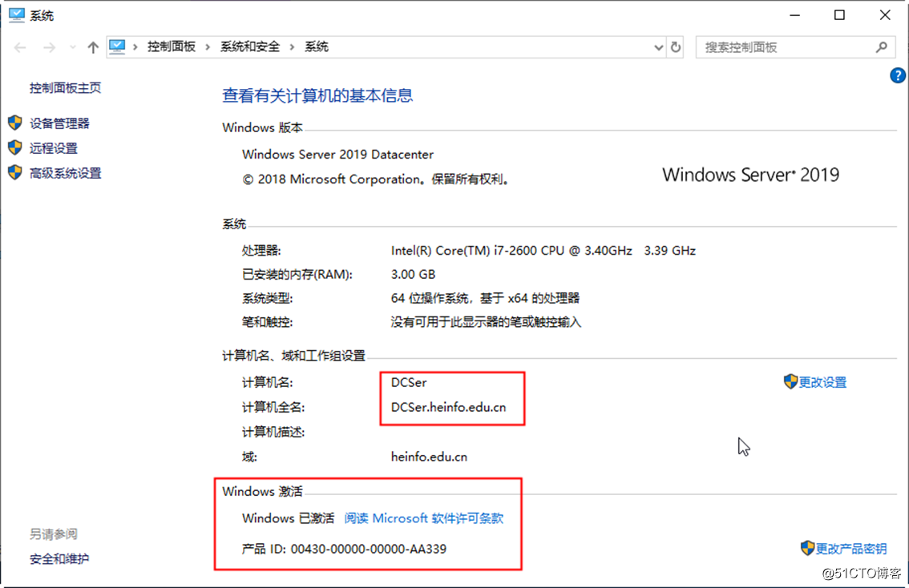Click system type value 64 位操作系统
The height and width of the screenshot is (588, 909).
click(485, 298)
